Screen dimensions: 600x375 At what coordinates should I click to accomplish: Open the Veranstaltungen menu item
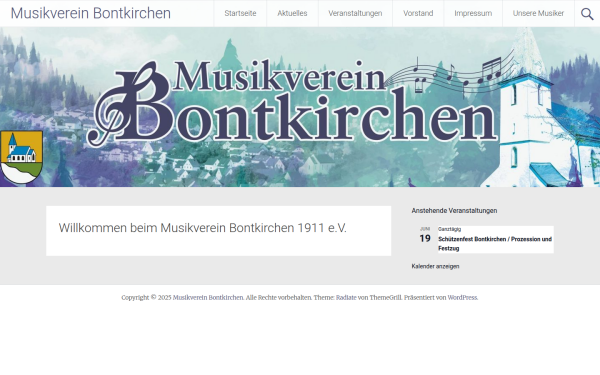(x=355, y=13)
